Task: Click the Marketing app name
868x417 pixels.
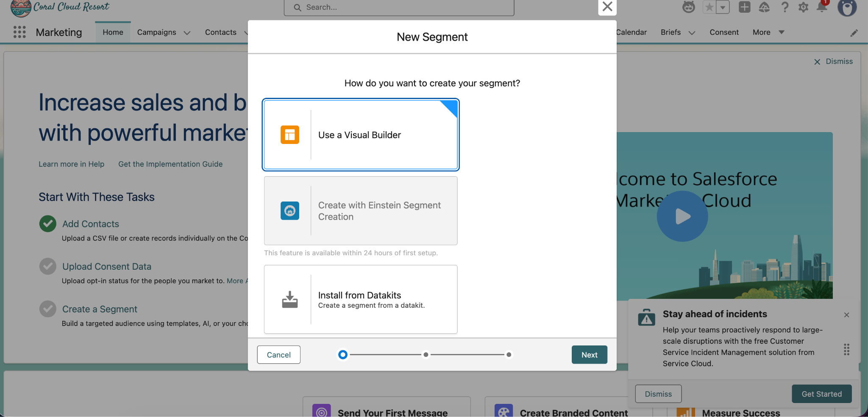Action: (x=59, y=32)
